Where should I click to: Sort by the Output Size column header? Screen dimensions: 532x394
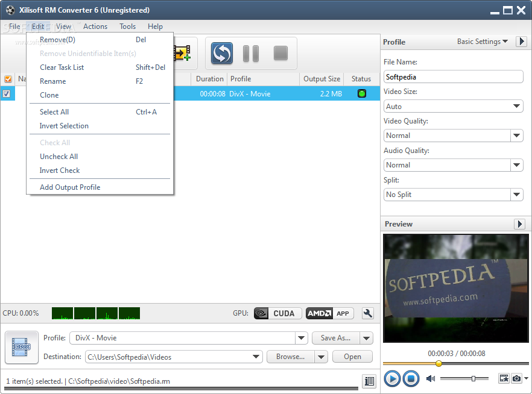pyautogui.click(x=321, y=79)
